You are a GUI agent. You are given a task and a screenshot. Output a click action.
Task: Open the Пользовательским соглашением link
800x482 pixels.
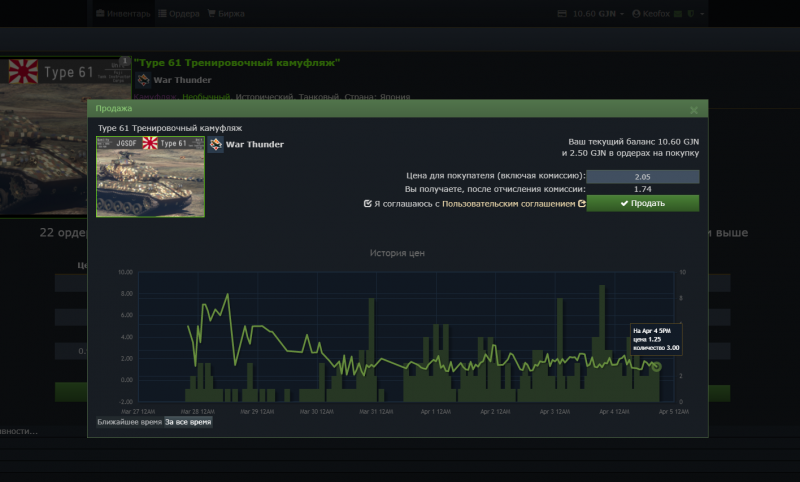point(509,204)
